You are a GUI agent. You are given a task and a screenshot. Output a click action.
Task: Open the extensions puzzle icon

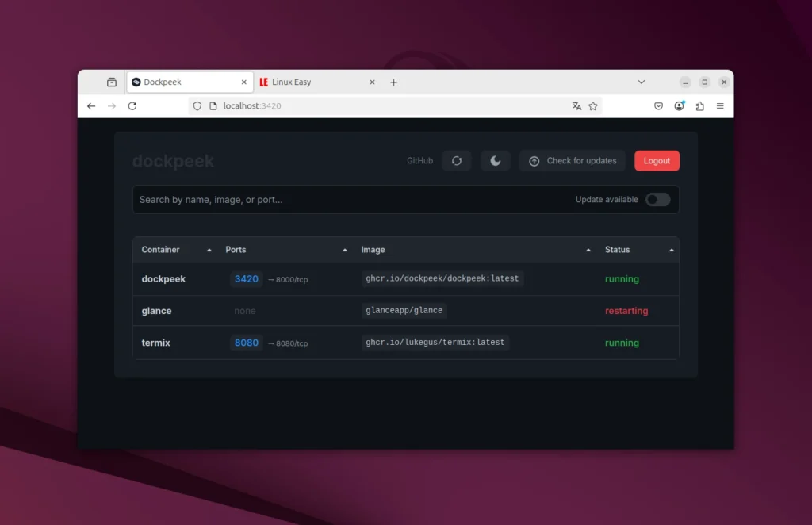click(699, 106)
